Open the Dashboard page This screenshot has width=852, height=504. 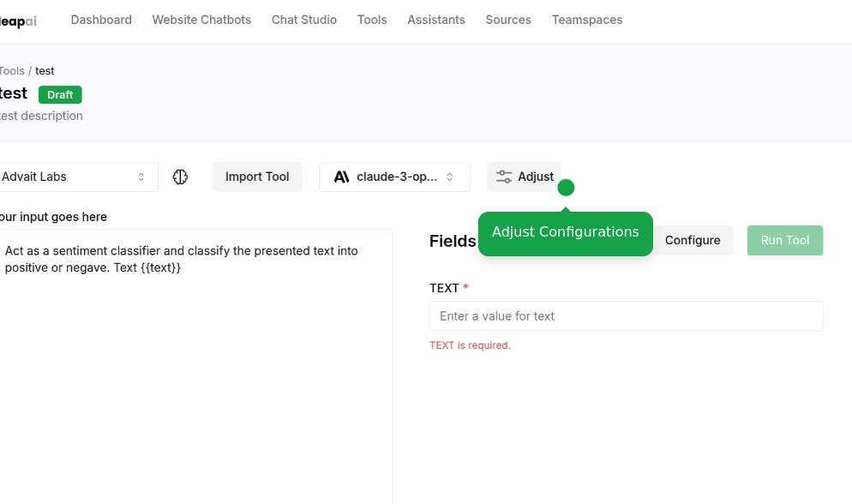tap(101, 19)
